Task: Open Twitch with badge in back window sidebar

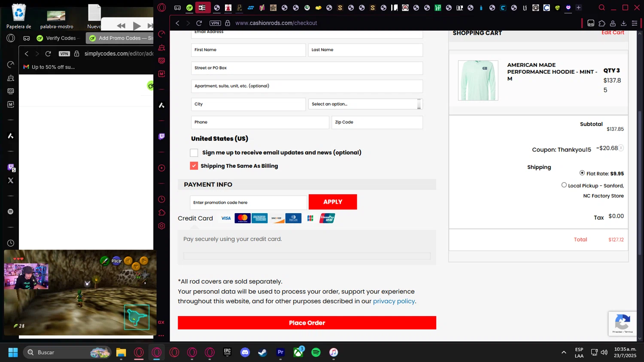Action: pyautogui.click(x=11, y=168)
